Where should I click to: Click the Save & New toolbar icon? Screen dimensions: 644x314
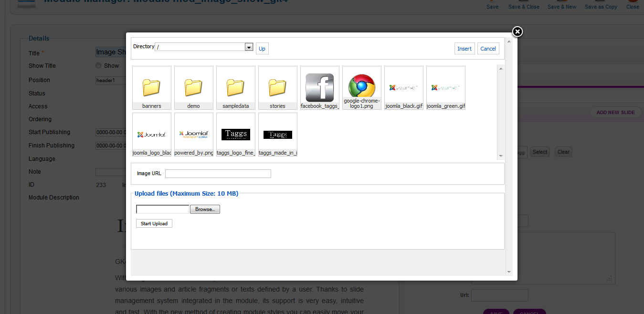562,5
